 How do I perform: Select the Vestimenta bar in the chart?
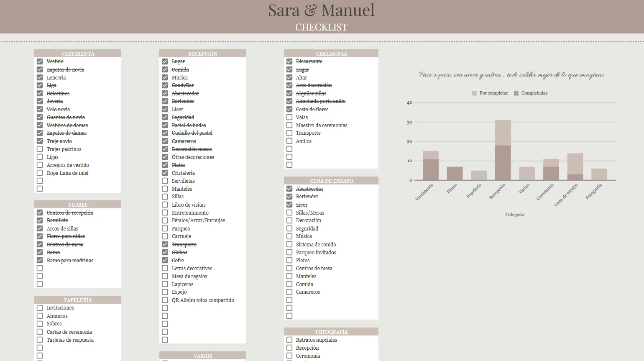pyautogui.click(x=431, y=166)
